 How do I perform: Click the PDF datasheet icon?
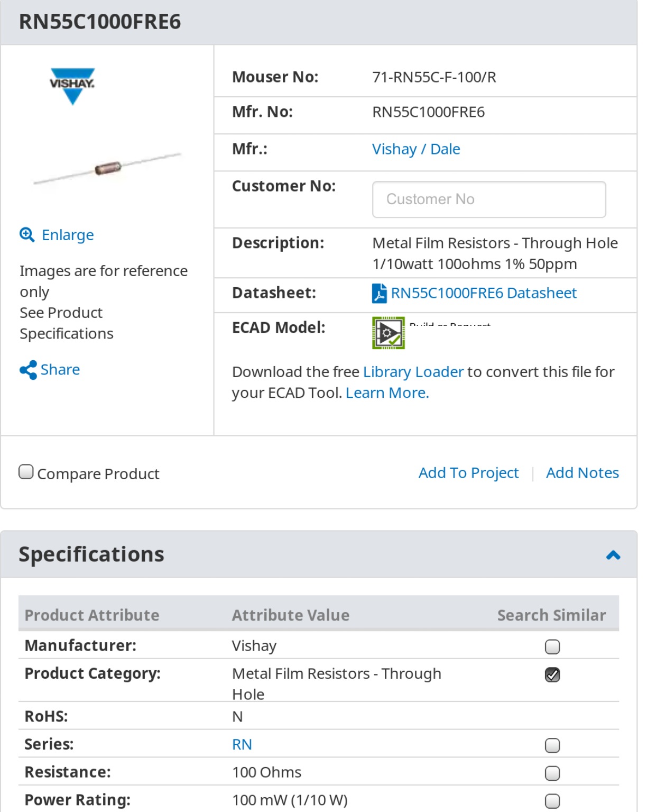pos(380,294)
